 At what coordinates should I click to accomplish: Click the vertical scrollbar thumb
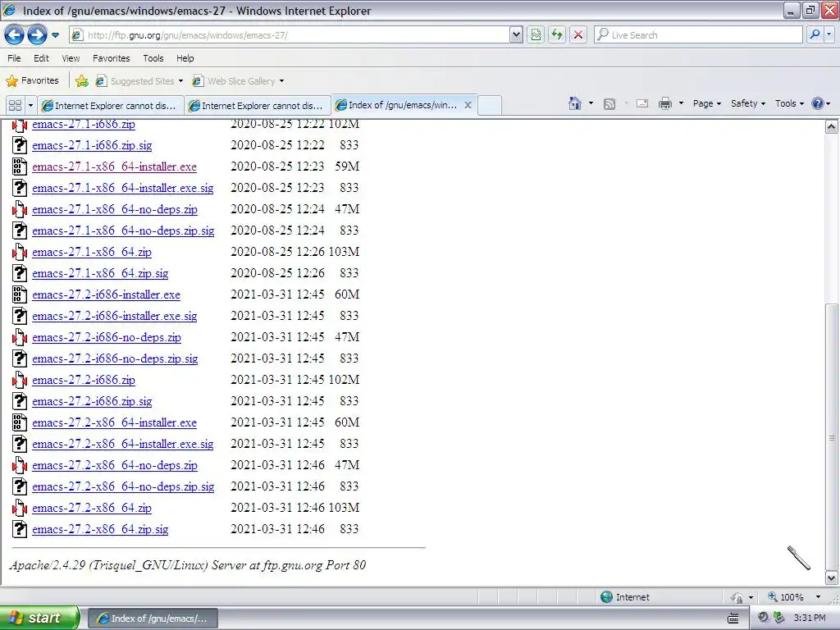tap(831, 437)
